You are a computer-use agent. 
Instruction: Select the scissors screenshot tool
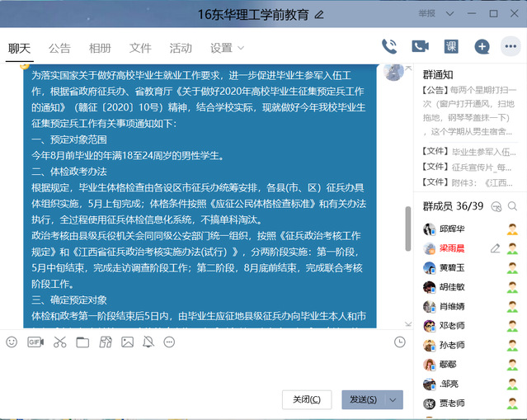tap(59, 342)
